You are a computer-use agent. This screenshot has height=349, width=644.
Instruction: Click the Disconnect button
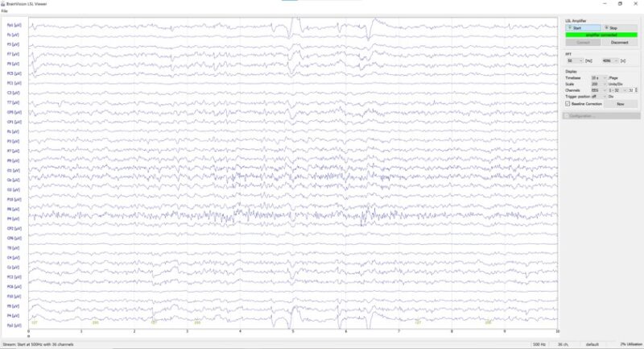[x=619, y=43]
